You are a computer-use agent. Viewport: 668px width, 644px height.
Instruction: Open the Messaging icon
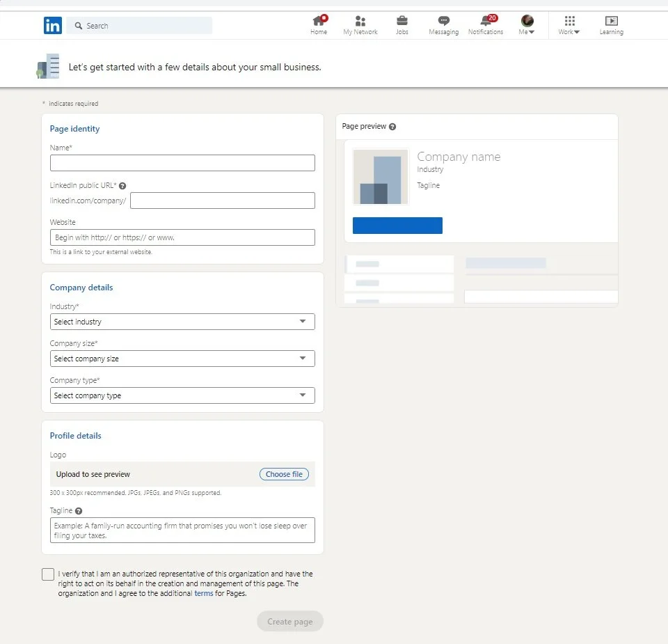point(443,20)
